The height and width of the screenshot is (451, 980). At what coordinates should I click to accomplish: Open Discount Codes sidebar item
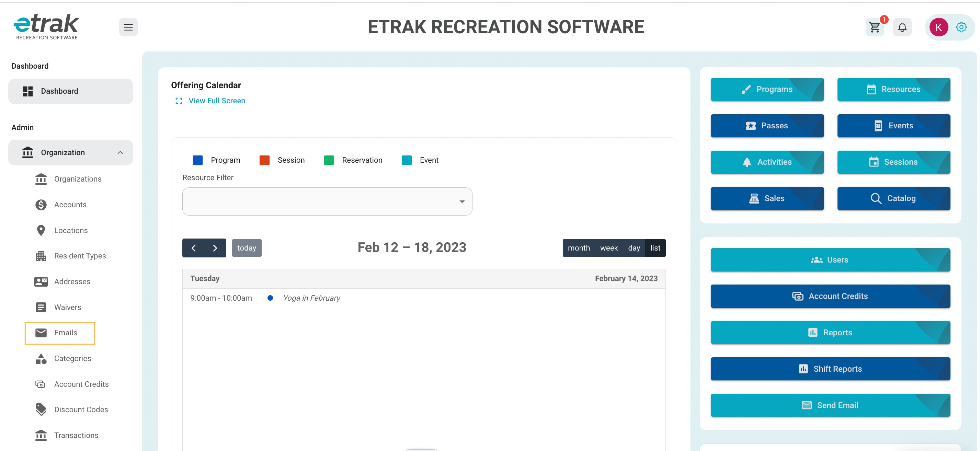tap(81, 409)
